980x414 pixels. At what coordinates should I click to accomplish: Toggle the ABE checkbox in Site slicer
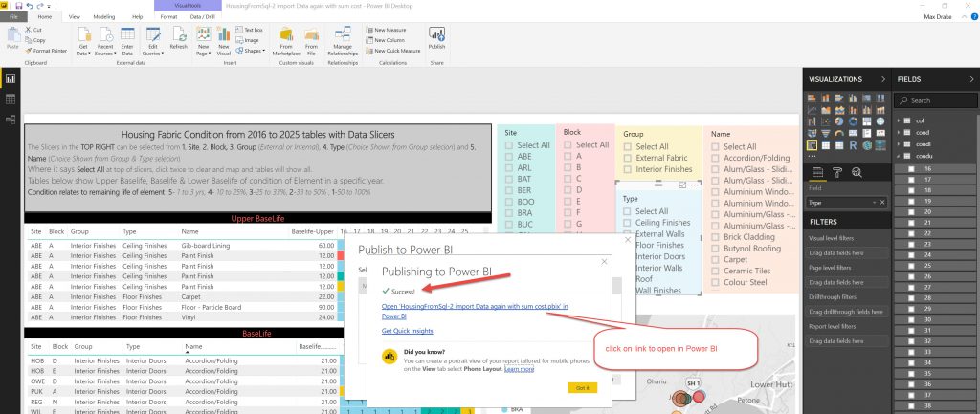[509, 156]
